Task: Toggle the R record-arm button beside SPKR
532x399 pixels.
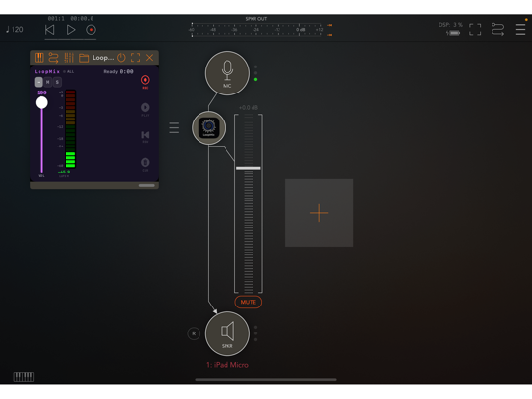Action: [x=194, y=333]
